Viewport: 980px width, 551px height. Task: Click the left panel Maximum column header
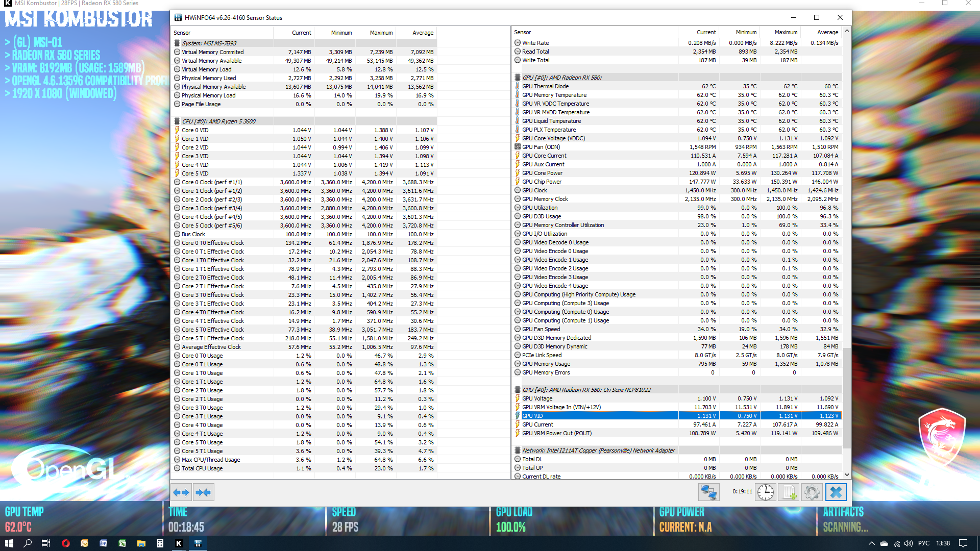(x=381, y=33)
